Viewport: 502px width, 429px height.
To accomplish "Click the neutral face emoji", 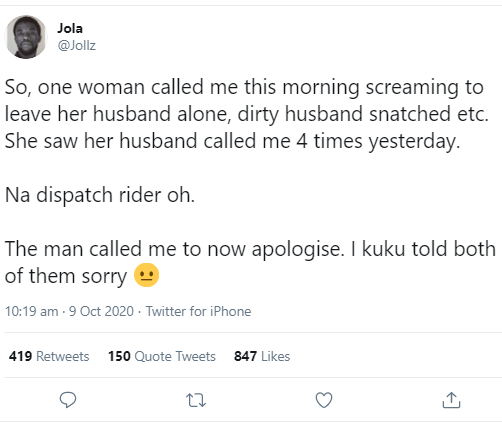I will pos(146,275).
